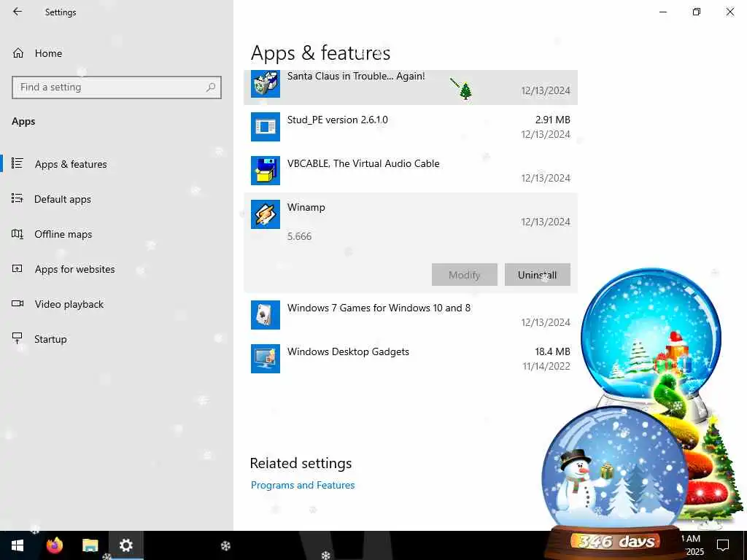
Task: Click the Apps & features page heading
Action: (320, 52)
